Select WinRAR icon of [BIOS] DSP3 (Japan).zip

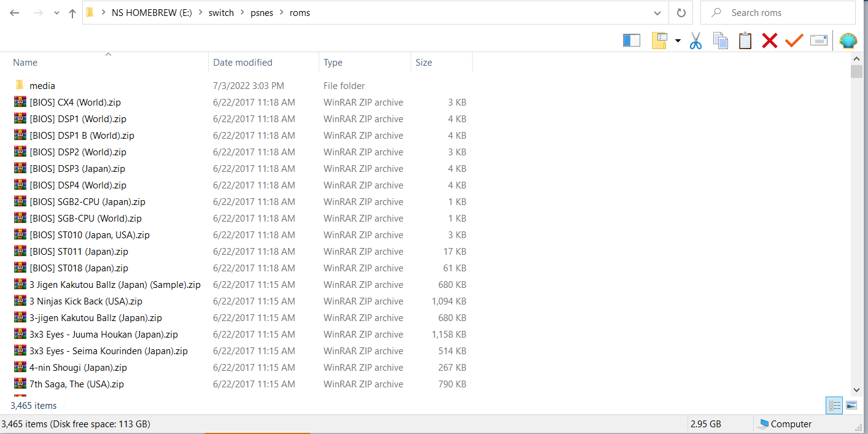tap(20, 168)
